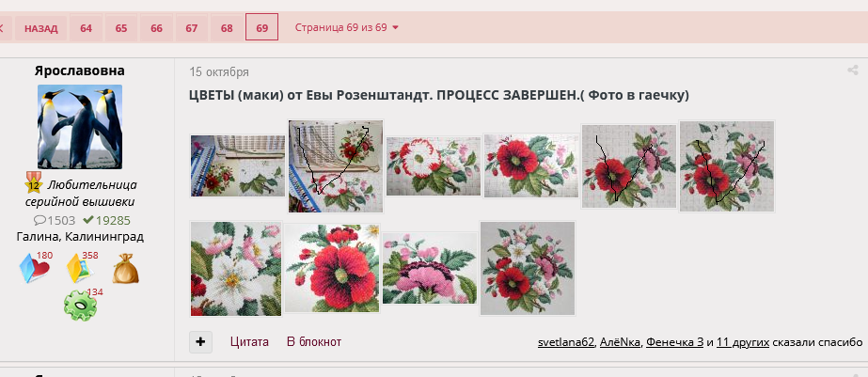Click the Цитата link
This screenshot has width=868, height=377.
coord(249,342)
